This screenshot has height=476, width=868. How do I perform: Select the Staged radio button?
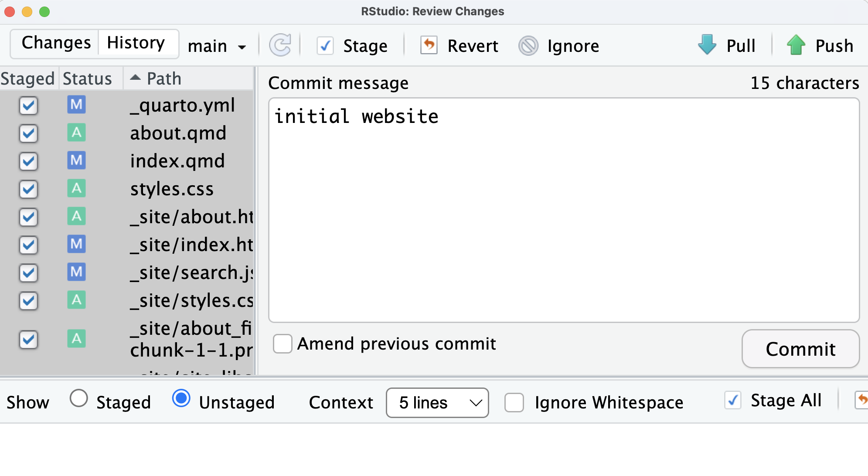tap(79, 398)
